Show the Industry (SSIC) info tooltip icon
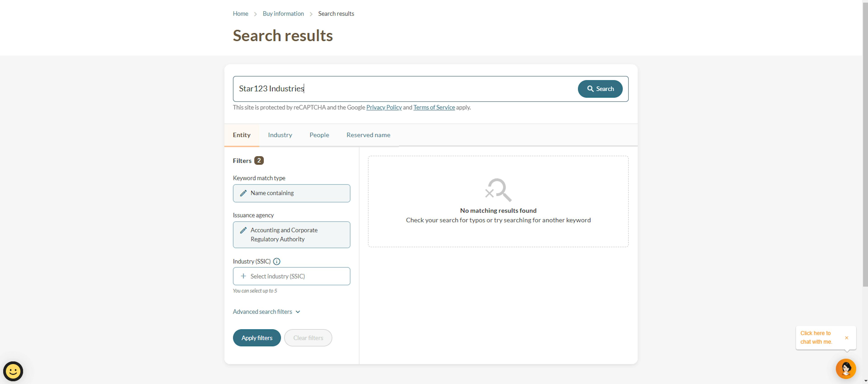The image size is (868, 384). [x=277, y=261]
